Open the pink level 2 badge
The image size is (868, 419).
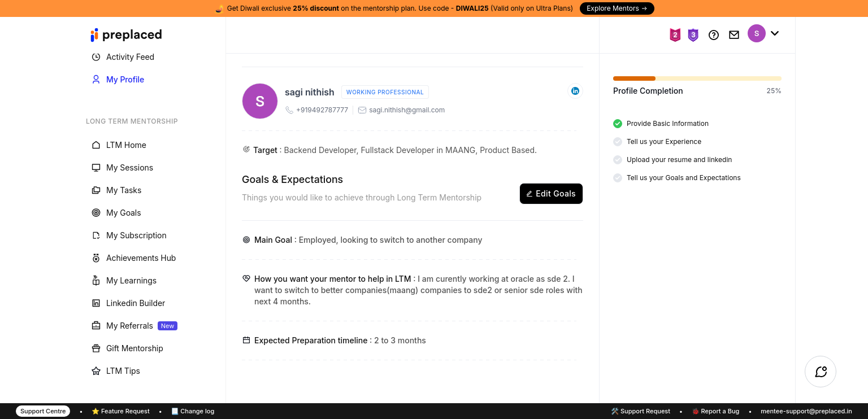click(x=675, y=35)
